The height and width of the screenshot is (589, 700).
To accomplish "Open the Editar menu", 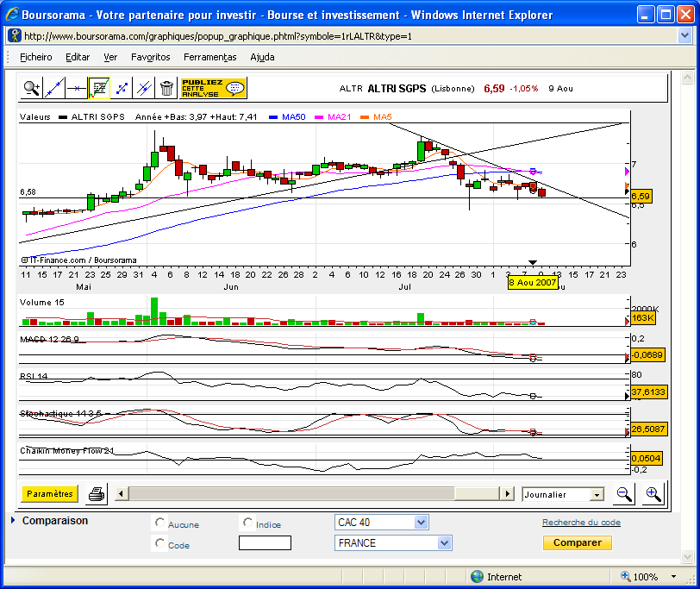I will [78, 57].
